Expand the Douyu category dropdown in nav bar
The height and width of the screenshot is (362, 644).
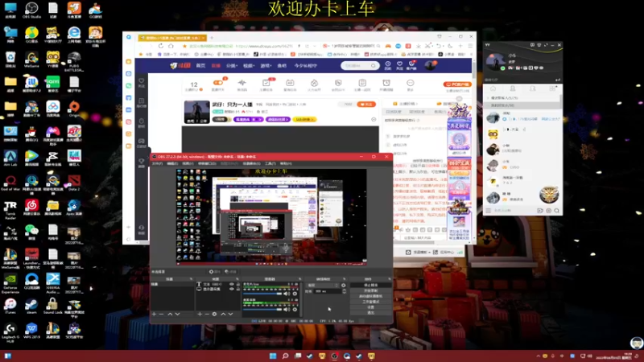coord(232,66)
